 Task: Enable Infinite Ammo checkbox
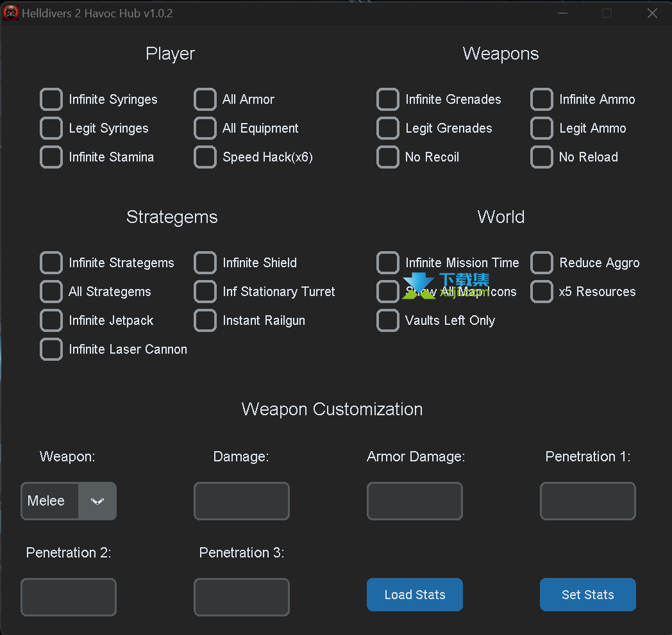(542, 99)
